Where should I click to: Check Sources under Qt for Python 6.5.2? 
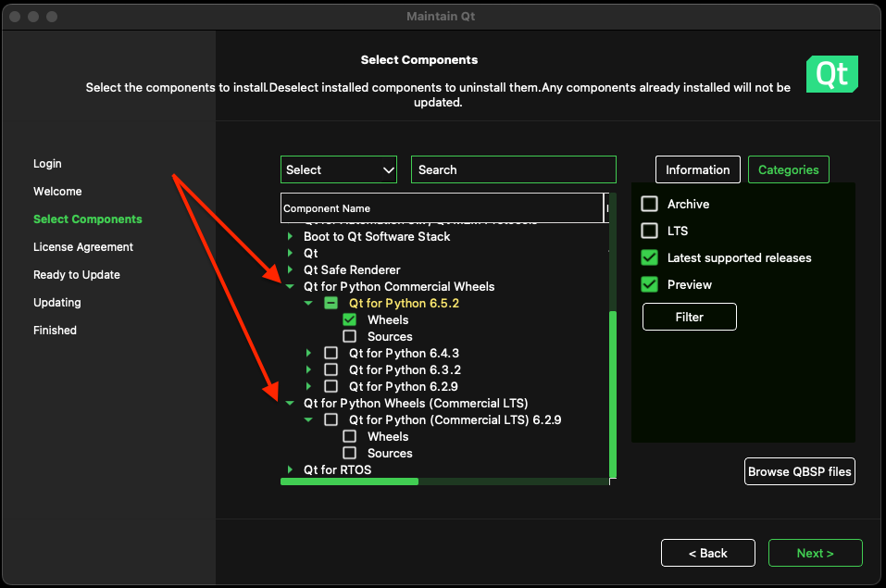coord(350,337)
